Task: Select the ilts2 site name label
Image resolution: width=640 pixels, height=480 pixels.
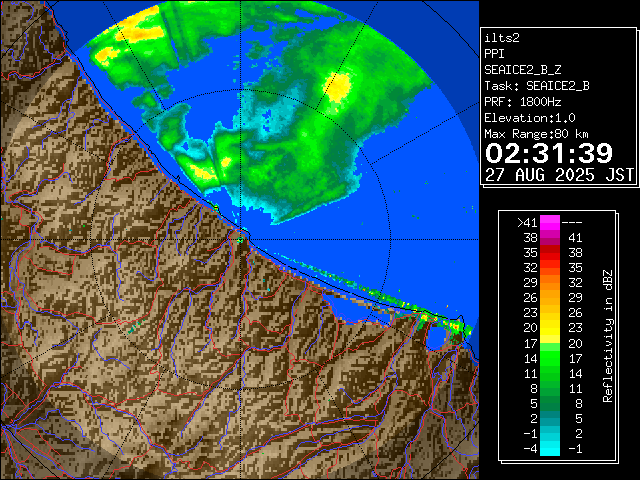Action: [503, 37]
